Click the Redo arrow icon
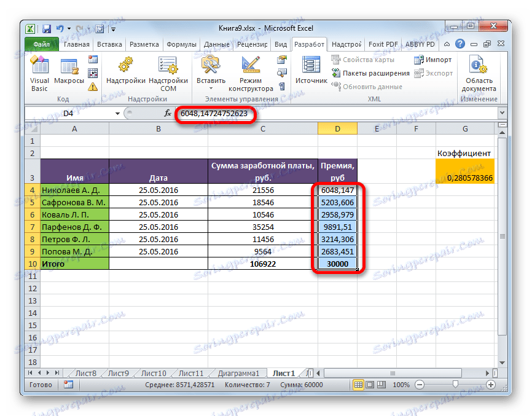532x416 pixels. click(79, 29)
